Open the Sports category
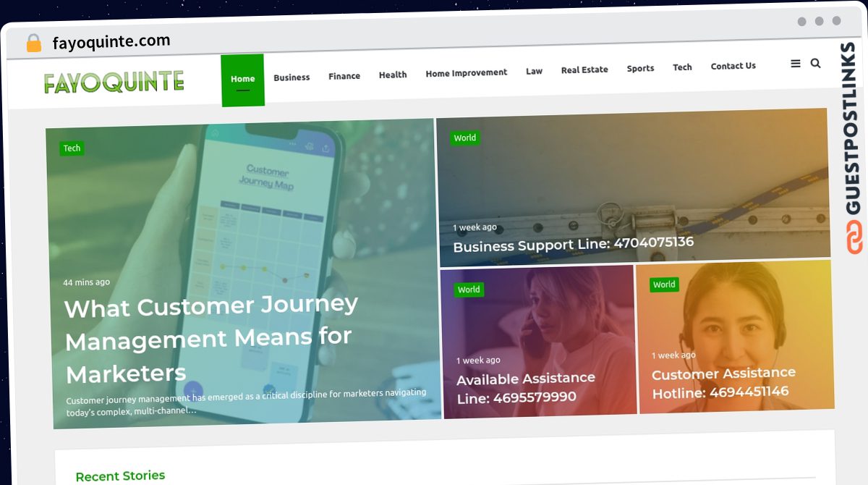Image resolution: width=868 pixels, height=485 pixels. (x=640, y=68)
